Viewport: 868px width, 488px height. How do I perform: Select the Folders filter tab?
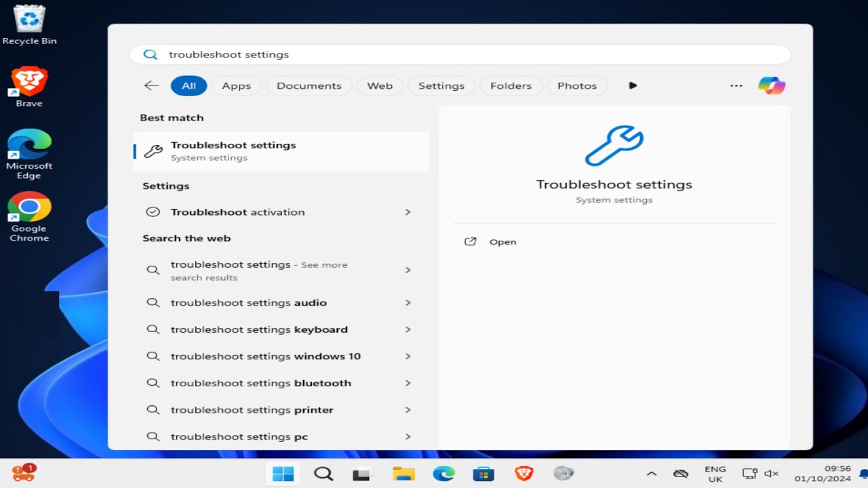pos(511,85)
